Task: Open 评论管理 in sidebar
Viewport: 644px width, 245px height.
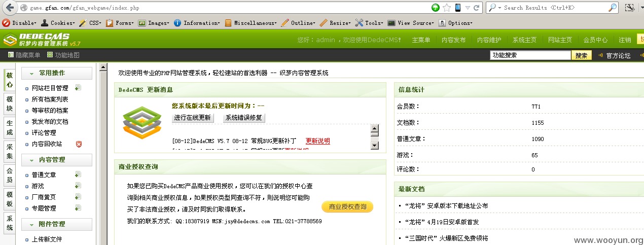Action: [44, 133]
